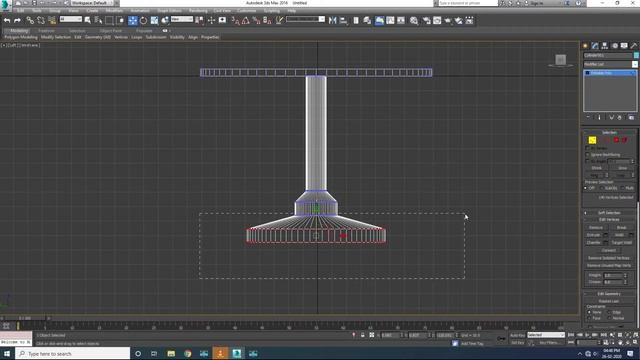Enable Ignore Backfacing checkbox
Viewport: 640px width, 360px height.
coord(587,155)
